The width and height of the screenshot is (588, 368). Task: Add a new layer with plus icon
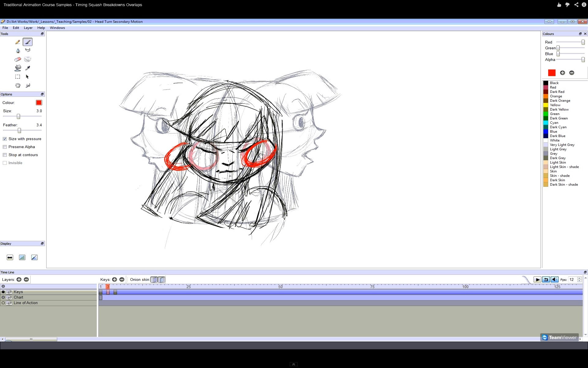pos(19,279)
